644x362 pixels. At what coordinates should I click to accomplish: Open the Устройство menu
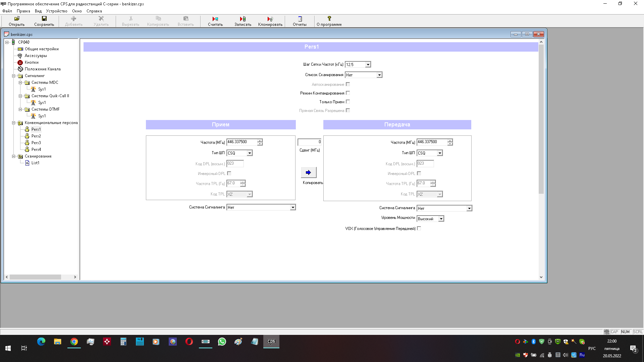coord(56,11)
